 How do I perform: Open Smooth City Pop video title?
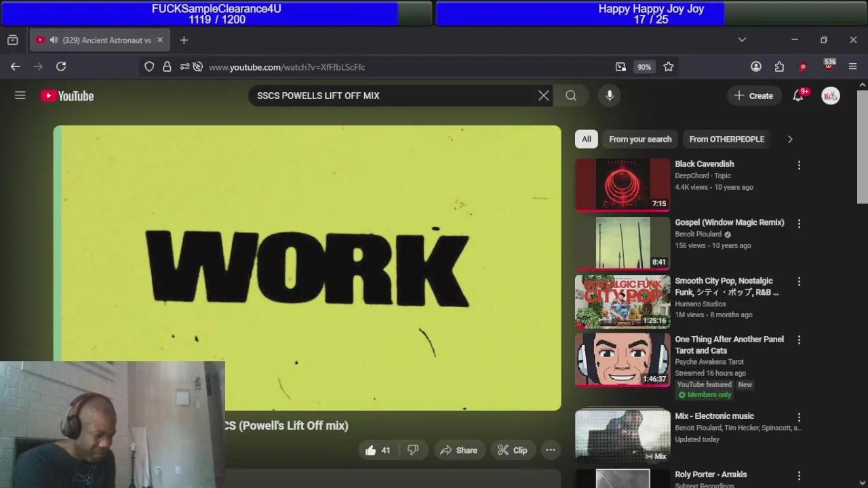pyautogui.click(x=726, y=287)
